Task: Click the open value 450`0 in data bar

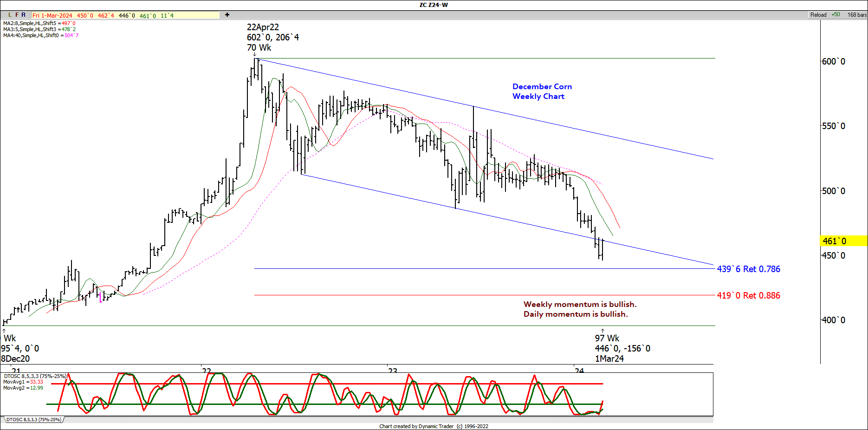Action: coord(85,15)
